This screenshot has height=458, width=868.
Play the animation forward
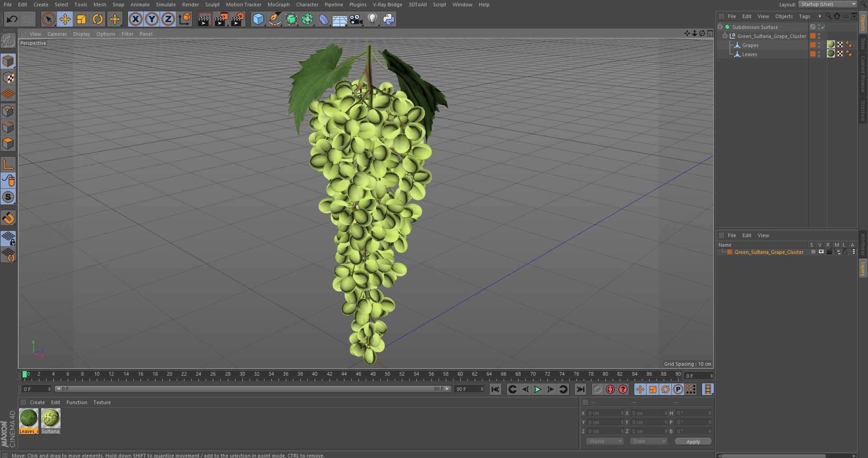click(x=538, y=389)
